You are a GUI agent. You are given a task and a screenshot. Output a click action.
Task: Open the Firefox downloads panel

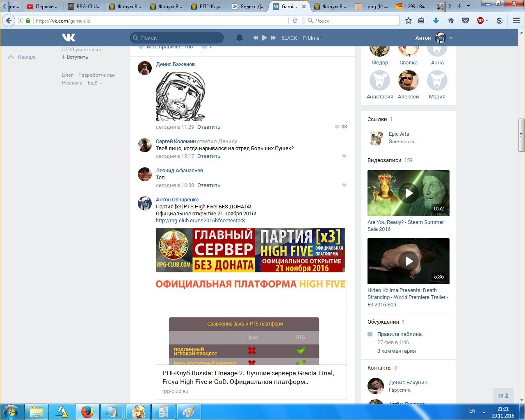(436, 21)
